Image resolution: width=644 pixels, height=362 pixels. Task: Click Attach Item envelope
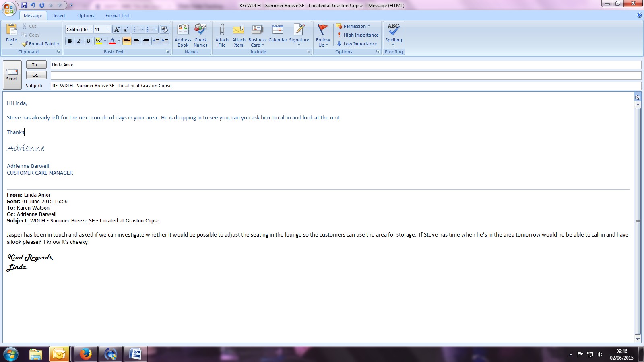coord(239,35)
